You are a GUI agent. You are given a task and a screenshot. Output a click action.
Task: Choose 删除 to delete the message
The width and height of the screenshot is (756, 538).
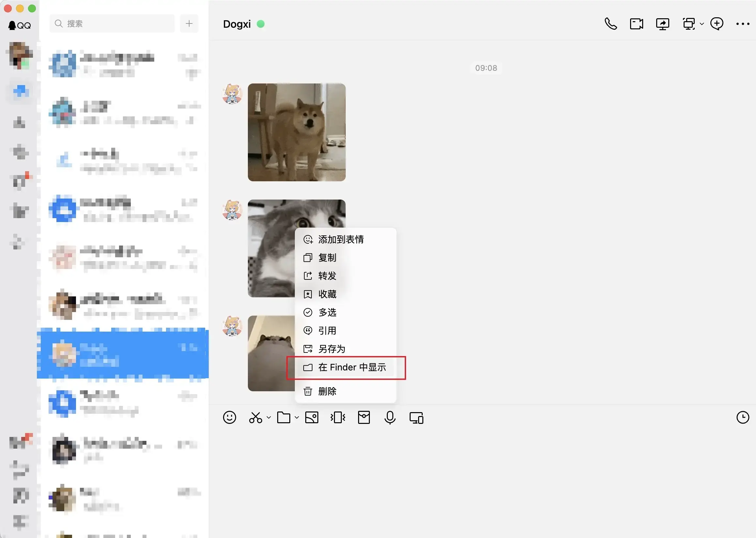pos(345,391)
